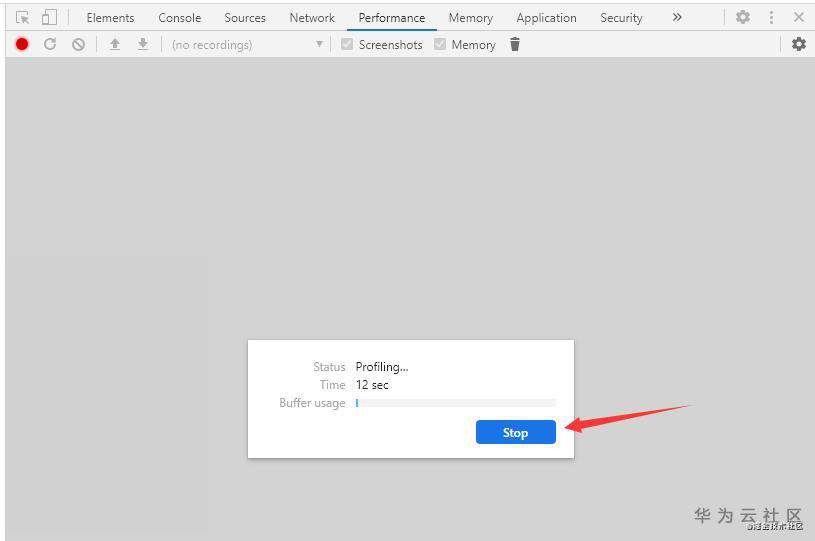Open DevTools settings gear at top
The image size is (815, 541).
(743, 17)
